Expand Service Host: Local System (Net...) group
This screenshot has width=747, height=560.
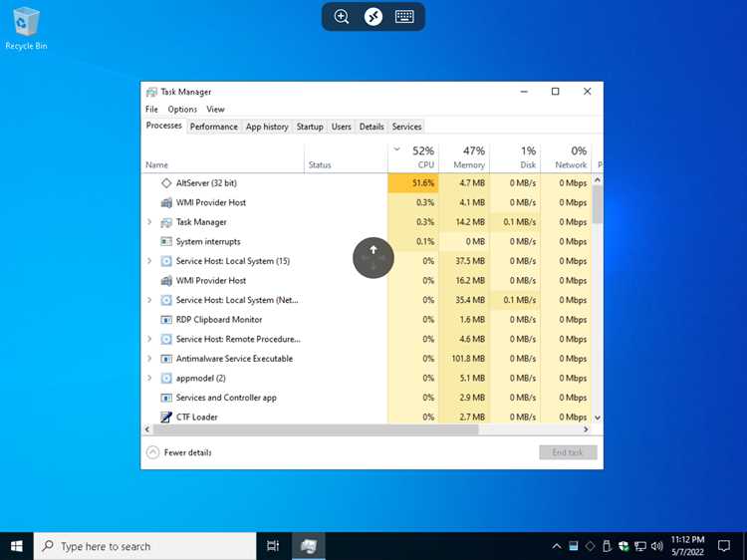pyautogui.click(x=149, y=300)
